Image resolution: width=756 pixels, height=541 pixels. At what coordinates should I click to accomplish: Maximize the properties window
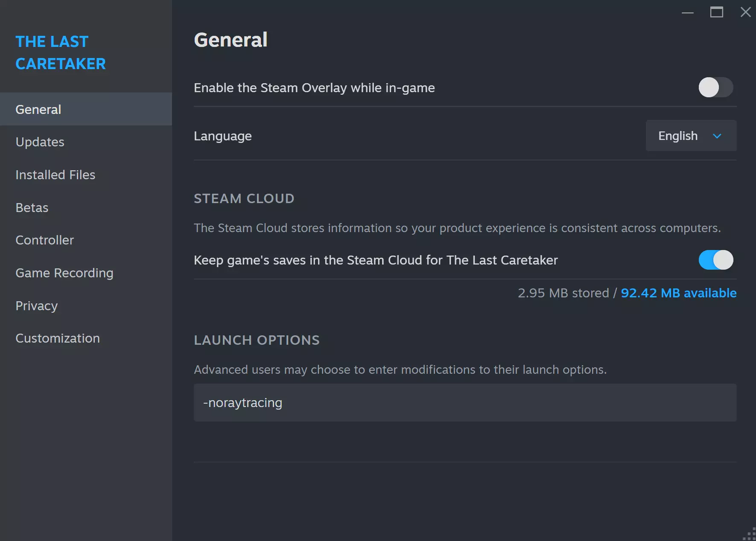[x=716, y=12]
